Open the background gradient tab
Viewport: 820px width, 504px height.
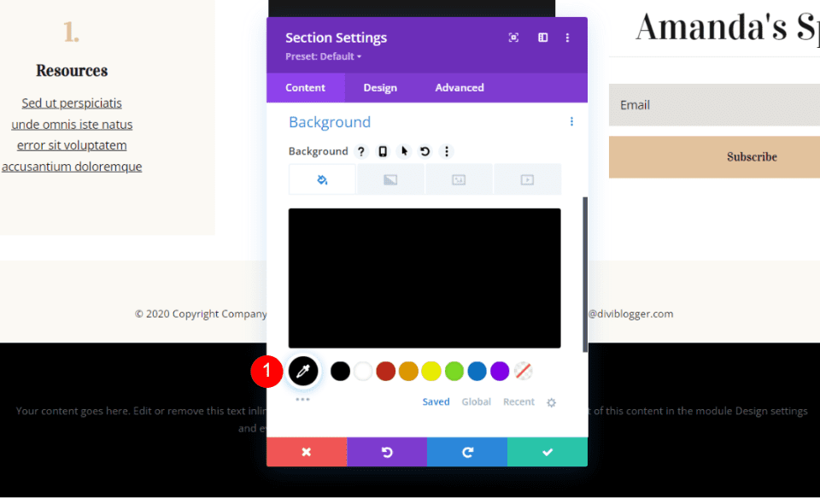click(x=390, y=179)
